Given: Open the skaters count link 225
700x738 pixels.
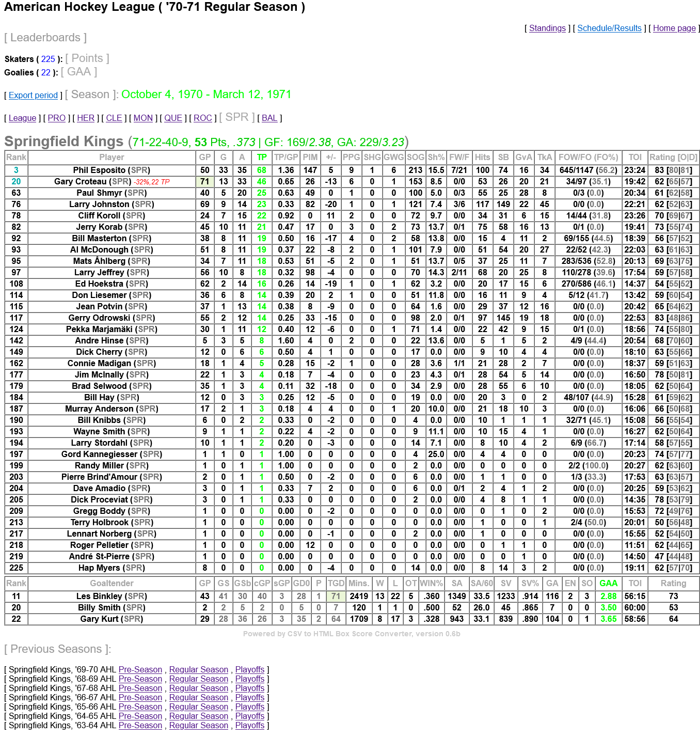Looking at the screenshot, I should [48, 59].
